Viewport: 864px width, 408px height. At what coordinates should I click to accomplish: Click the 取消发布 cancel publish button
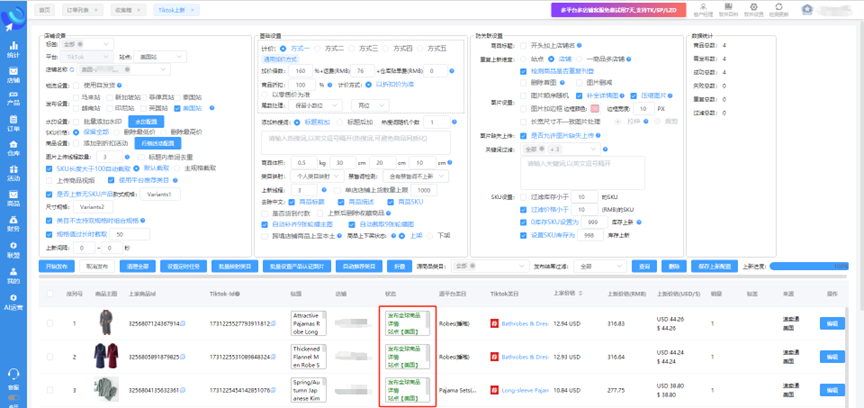pos(97,266)
